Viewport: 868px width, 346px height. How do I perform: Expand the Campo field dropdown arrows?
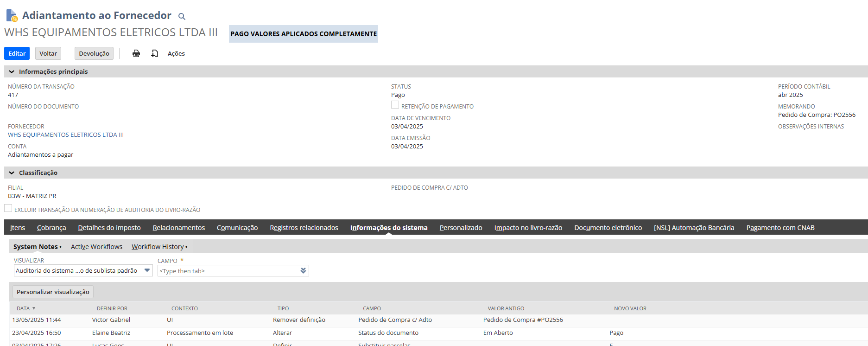[303, 270]
